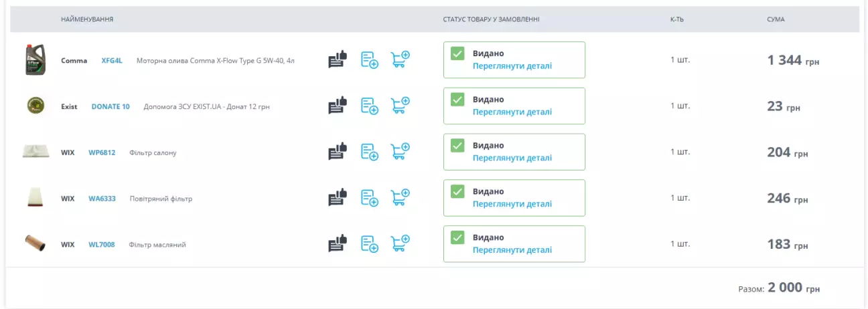Viewport: 868px width, 309px height.
Task: Click the add-to-list icon for WA6333
Action: click(370, 198)
